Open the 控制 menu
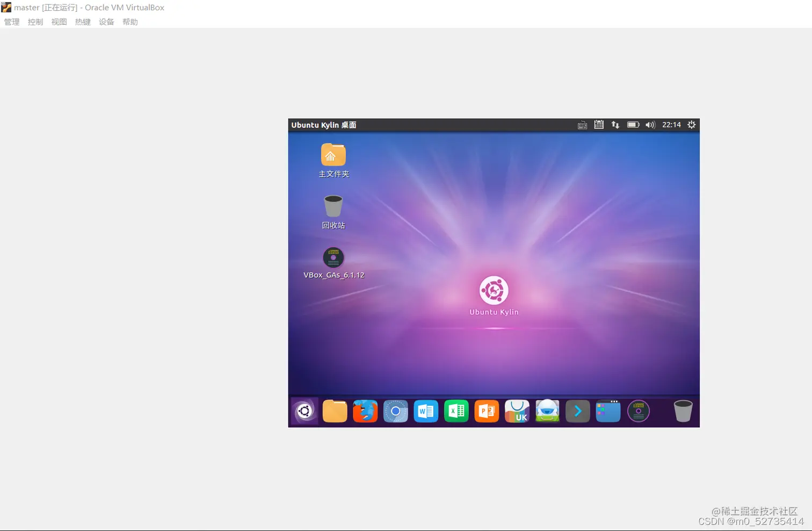Screen dimensions: 812x531 [x=35, y=22]
